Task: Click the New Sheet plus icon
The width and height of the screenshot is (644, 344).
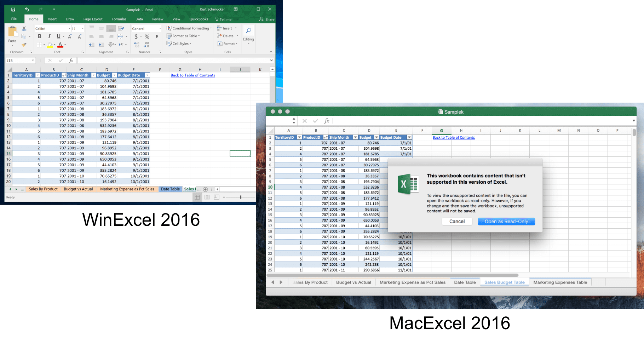Action: (x=205, y=189)
